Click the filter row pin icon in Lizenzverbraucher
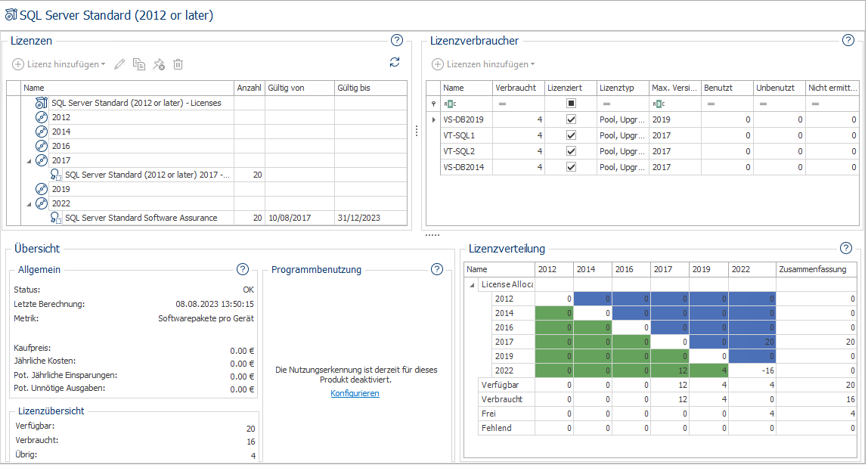The image size is (868, 468). click(433, 104)
